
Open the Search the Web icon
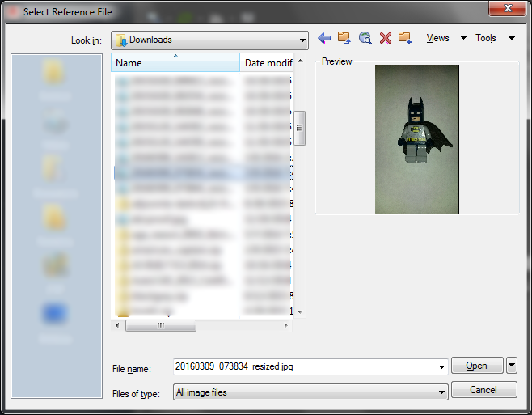click(x=365, y=38)
